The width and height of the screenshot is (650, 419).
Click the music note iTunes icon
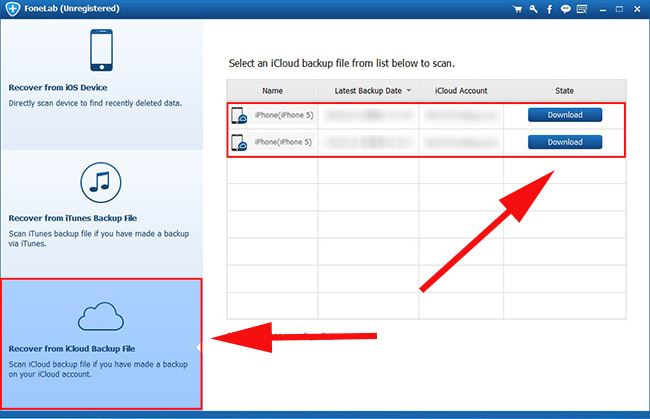(x=101, y=182)
